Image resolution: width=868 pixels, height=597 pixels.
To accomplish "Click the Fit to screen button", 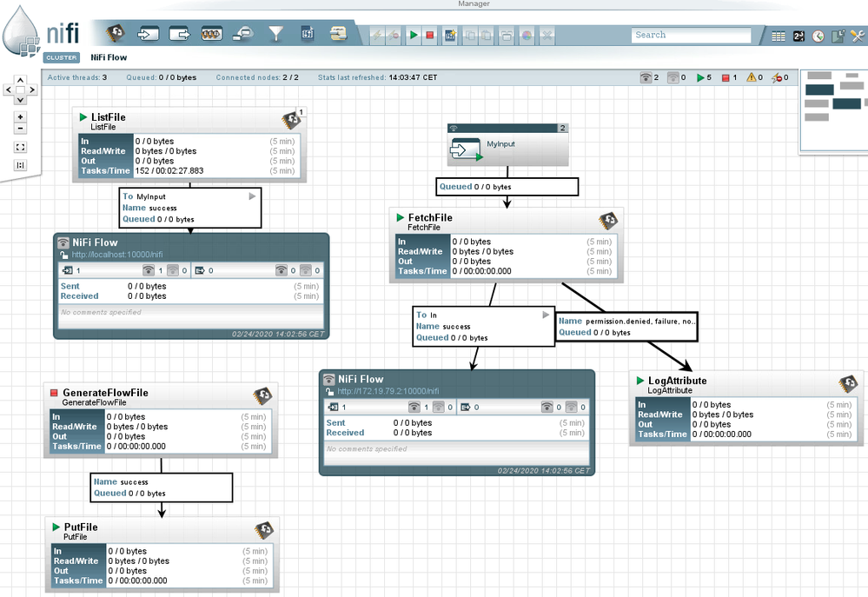I will (21, 148).
